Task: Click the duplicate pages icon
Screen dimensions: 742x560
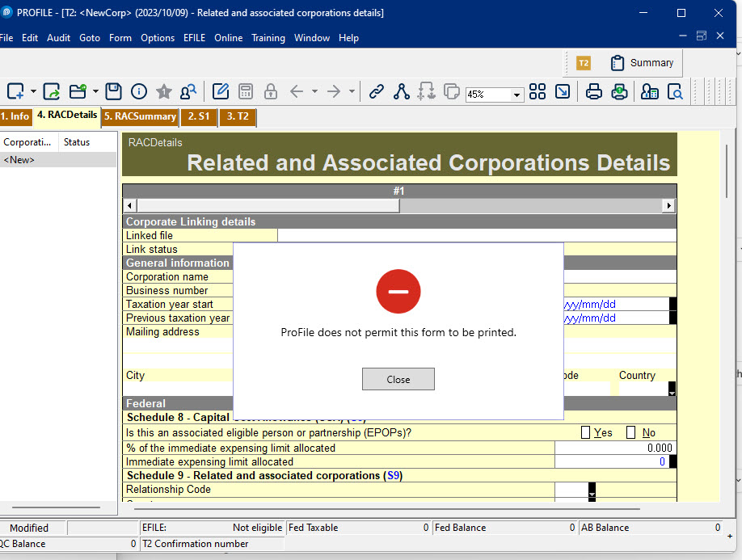Action: (452, 91)
